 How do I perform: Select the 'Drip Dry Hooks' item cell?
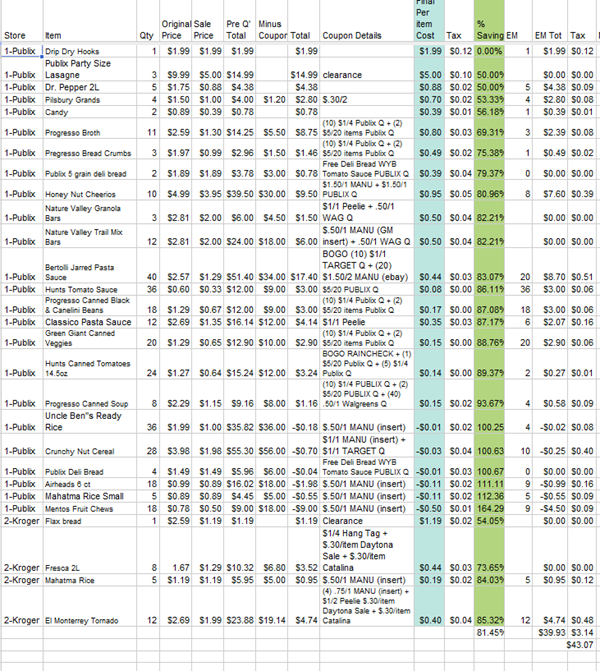[89, 51]
